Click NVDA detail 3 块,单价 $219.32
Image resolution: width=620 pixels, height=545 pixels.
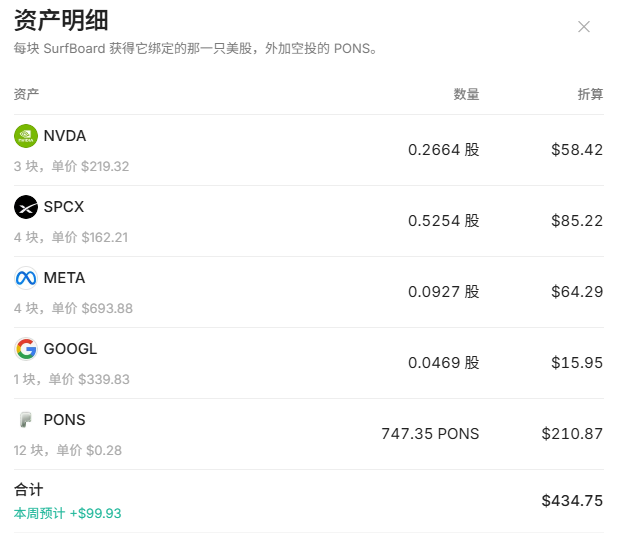click(72, 166)
